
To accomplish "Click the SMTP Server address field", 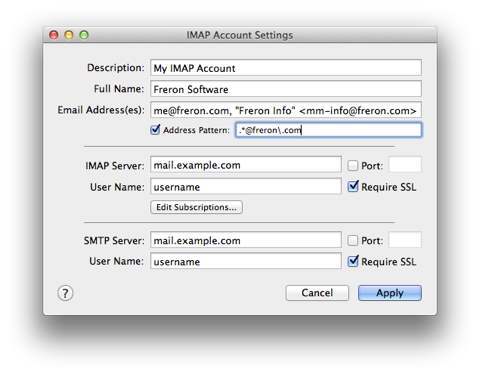I will pos(246,240).
